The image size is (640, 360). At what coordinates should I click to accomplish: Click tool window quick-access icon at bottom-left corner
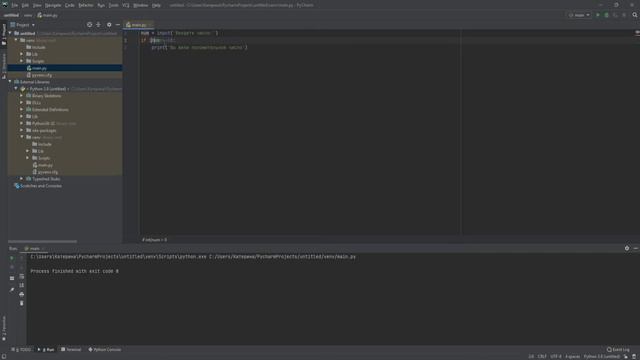pos(4,356)
